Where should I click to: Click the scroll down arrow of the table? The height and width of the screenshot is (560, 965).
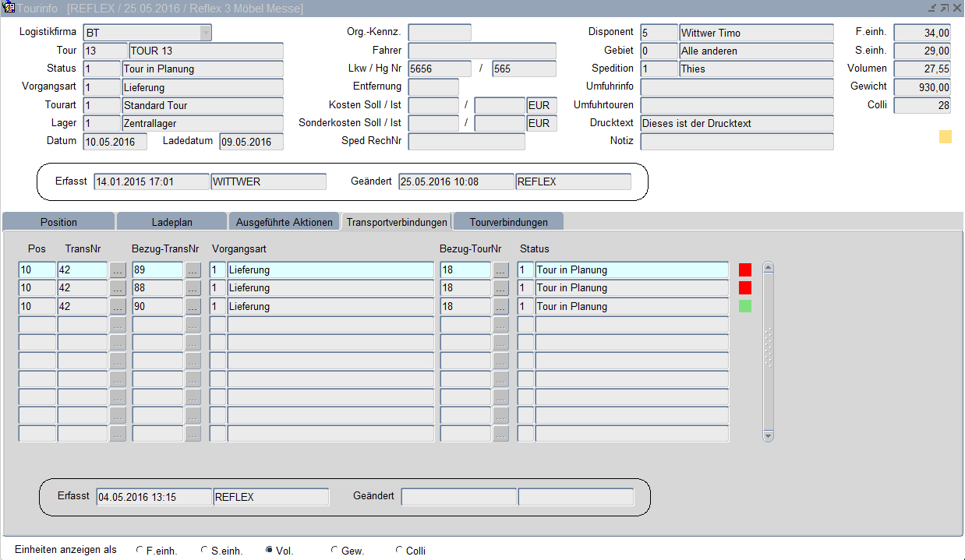768,436
